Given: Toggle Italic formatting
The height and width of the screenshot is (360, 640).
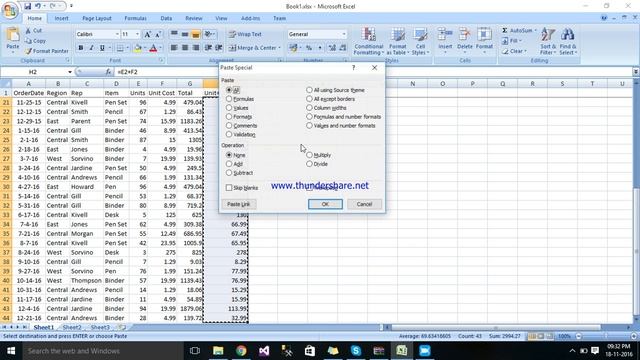Looking at the screenshot, I should click(x=91, y=48).
